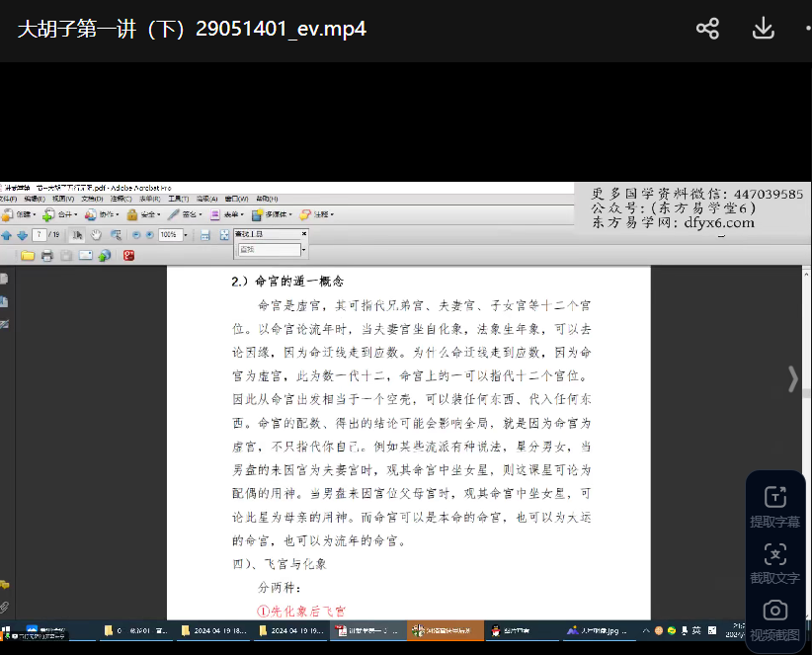The image size is (812, 655).
Task: Share the video with the share icon
Action: click(707, 29)
